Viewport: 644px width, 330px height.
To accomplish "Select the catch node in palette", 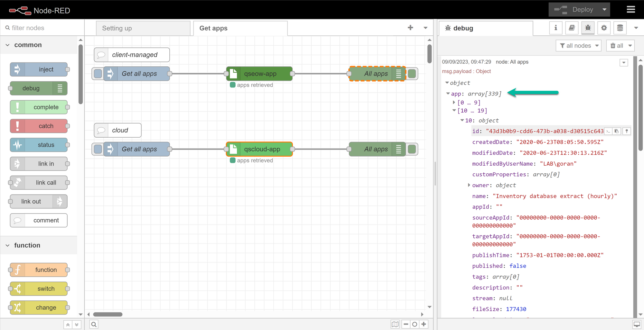I will pyautogui.click(x=39, y=126).
